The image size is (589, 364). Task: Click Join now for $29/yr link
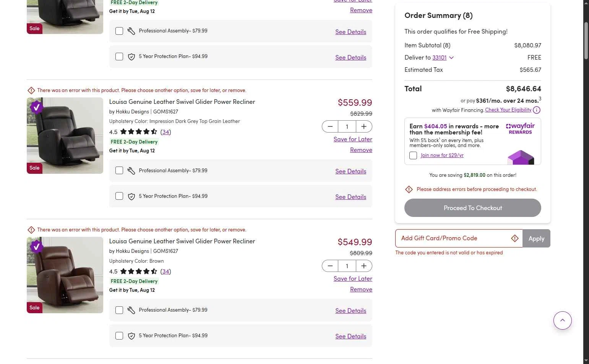(442, 155)
